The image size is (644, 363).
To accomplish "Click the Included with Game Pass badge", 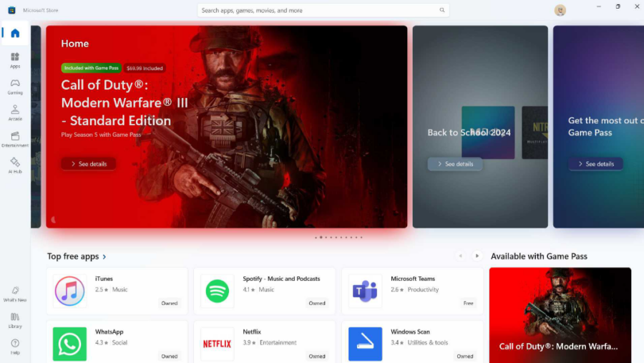I will (x=91, y=68).
